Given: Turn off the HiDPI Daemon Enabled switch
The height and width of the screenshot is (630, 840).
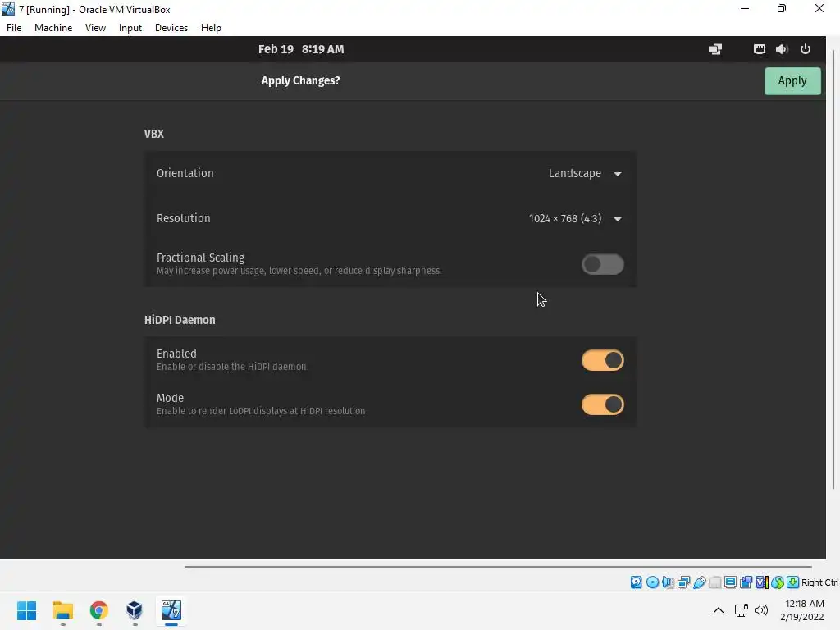Looking at the screenshot, I should (x=603, y=361).
